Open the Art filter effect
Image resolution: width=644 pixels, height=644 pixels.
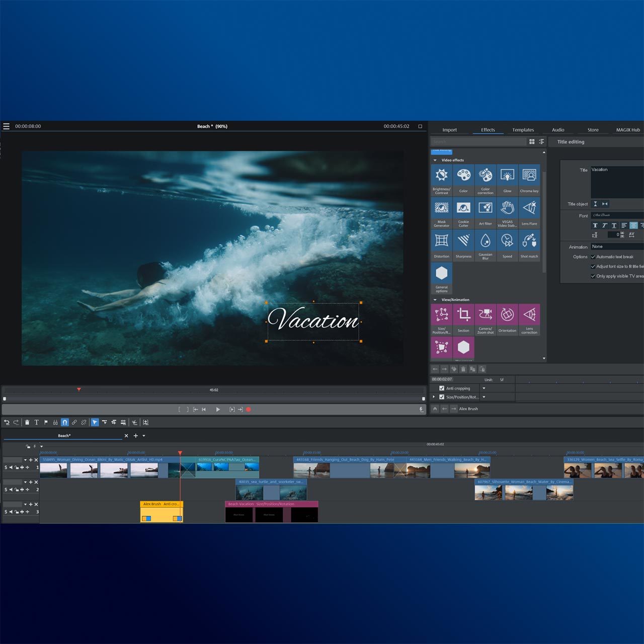click(x=486, y=212)
